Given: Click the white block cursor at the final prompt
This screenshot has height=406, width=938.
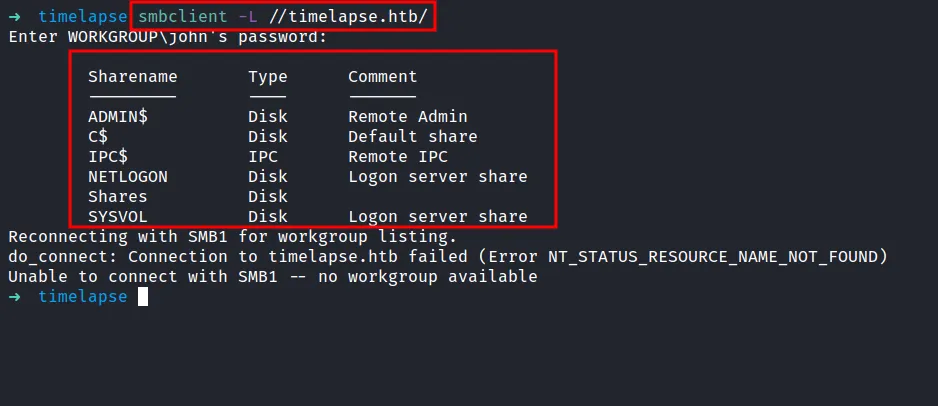Looking at the screenshot, I should pos(143,297).
